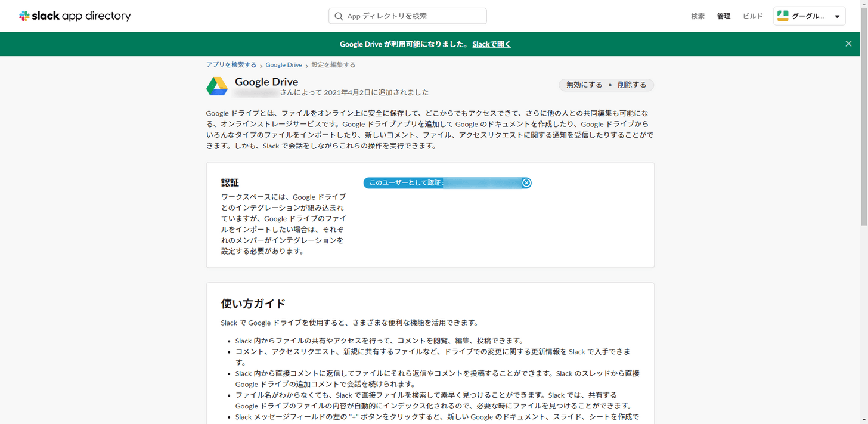
Task: Navigate to アプリを検索する breadcrumb
Action: 231,64
